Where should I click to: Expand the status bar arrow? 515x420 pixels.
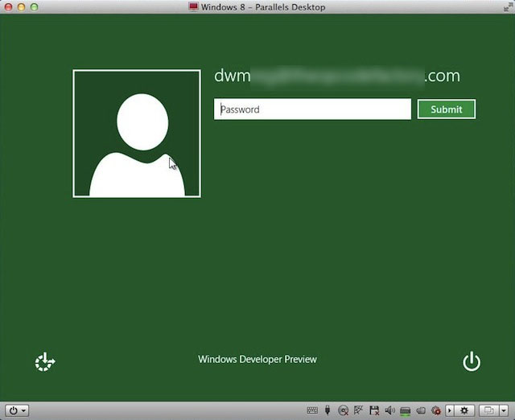(x=450, y=410)
